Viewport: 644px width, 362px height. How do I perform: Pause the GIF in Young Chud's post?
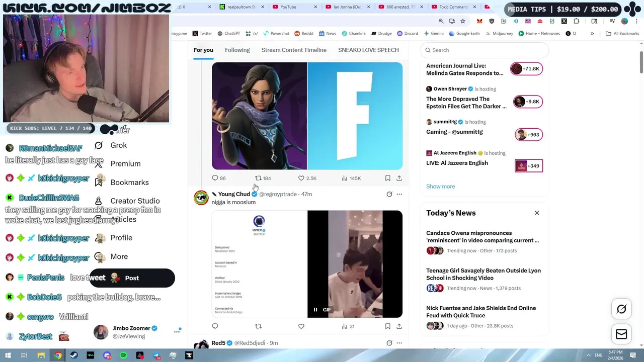point(315,310)
